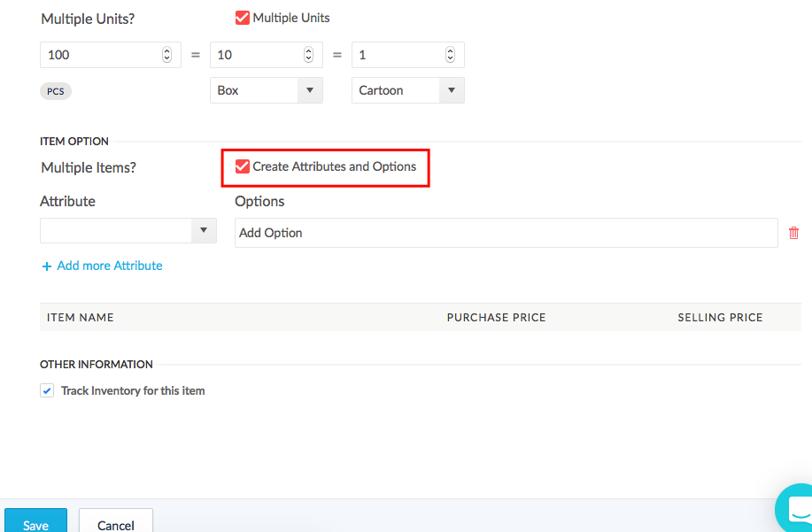Click the PURCHASE PRICE column header
The height and width of the screenshot is (532, 812).
click(496, 317)
